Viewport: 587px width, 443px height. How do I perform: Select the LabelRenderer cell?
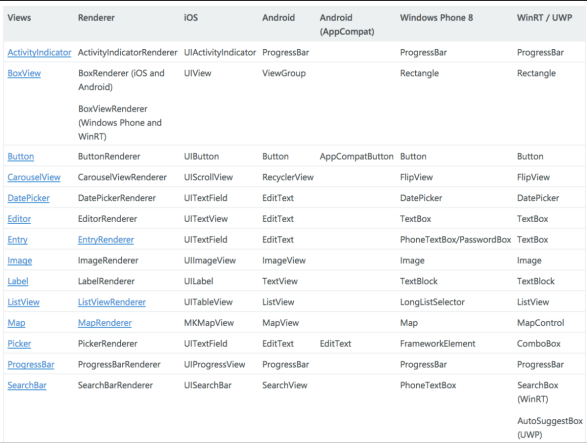pyautogui.click(x=106, y=281)
